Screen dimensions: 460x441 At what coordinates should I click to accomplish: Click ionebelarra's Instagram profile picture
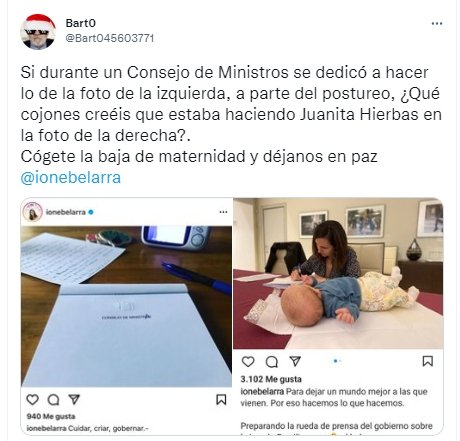coord(32,212)
